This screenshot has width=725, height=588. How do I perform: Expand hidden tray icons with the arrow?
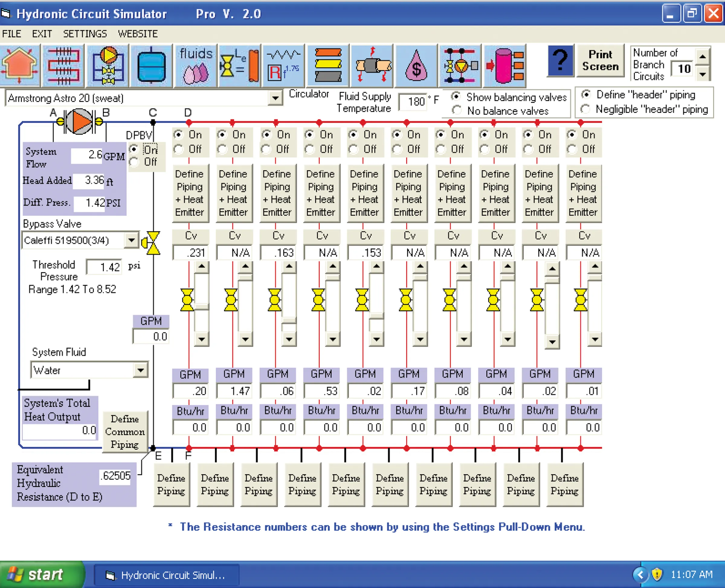(x=640, y=574)
